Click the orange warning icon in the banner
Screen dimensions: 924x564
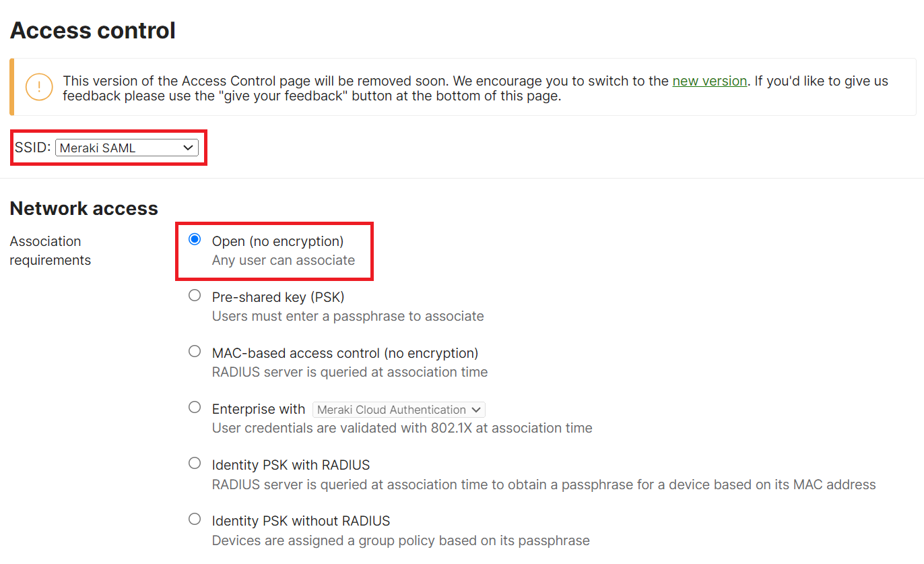pos(39,86)
